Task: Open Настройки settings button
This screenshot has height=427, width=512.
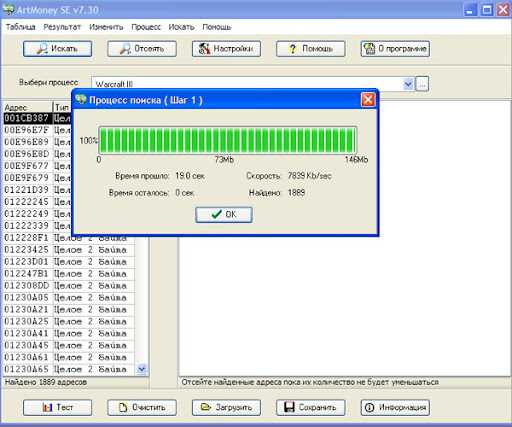Action: point(226,49)
